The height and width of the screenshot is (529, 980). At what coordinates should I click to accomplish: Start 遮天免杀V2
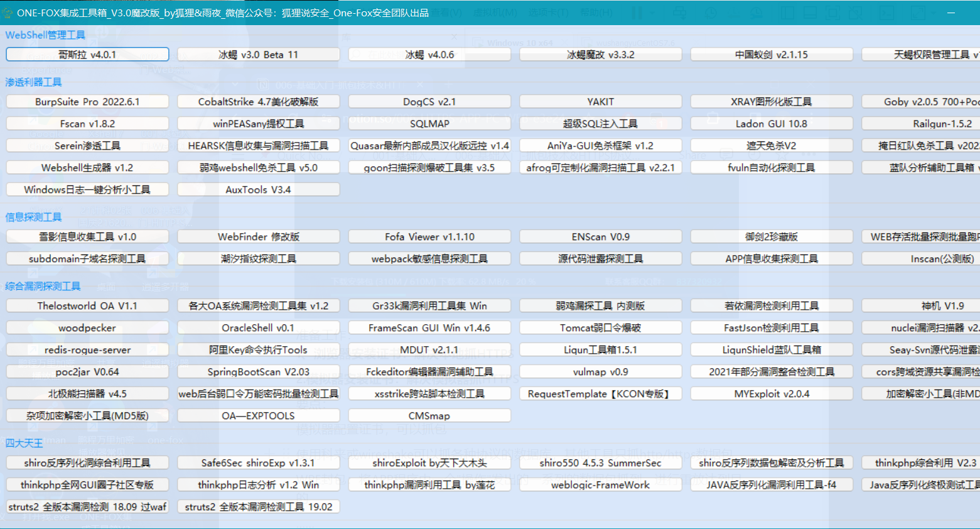pyautogui.click(x=772, y=146)
